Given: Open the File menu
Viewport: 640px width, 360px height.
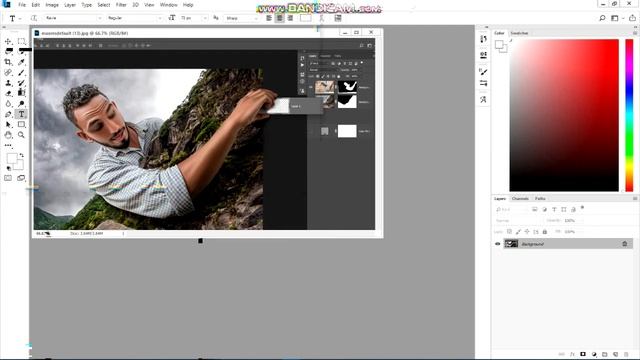Looking at the screenshot, I should click(22, 5).
